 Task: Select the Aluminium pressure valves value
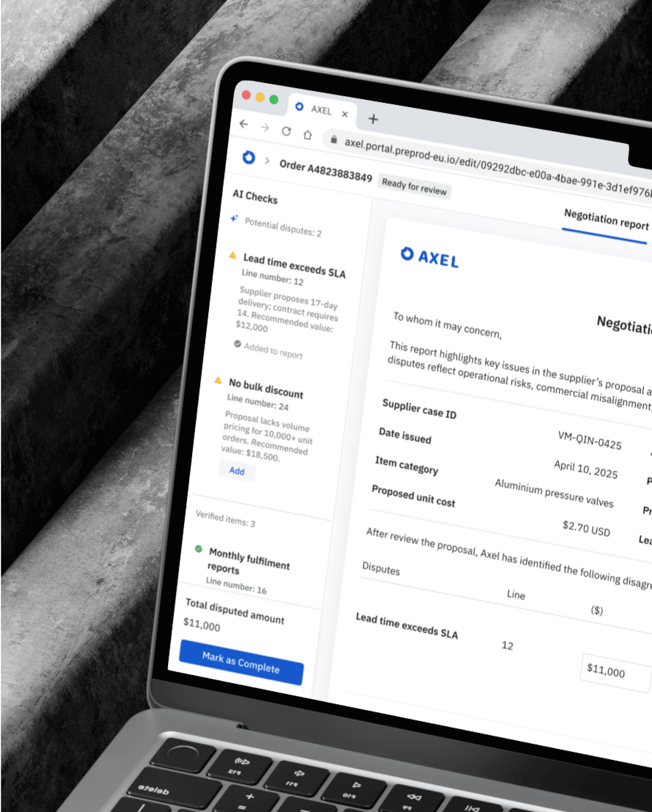pos(554,493)
